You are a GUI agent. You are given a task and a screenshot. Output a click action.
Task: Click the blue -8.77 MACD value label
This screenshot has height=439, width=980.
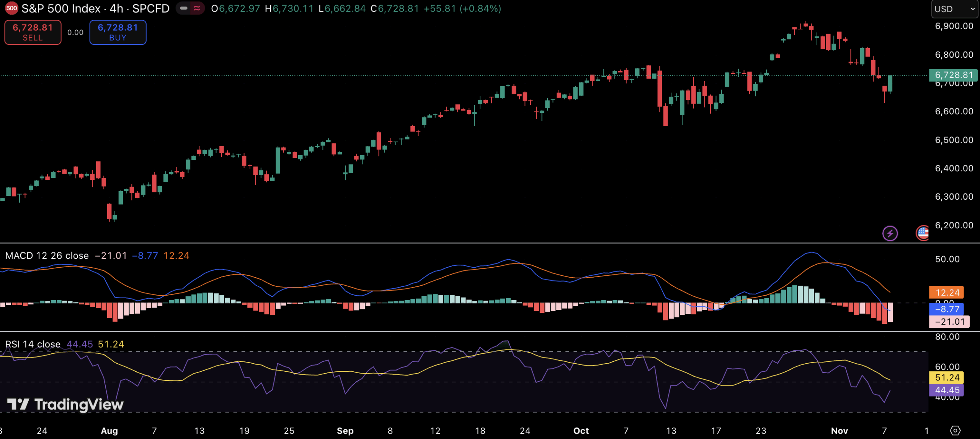tap(947, 309)
